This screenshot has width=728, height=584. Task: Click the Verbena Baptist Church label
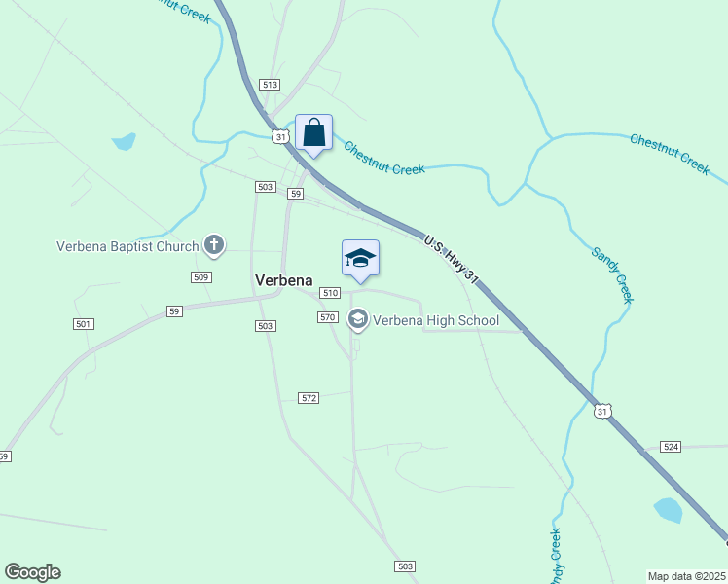[x=127, y=246]
